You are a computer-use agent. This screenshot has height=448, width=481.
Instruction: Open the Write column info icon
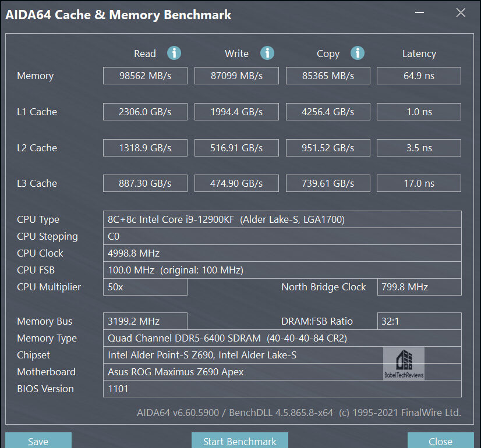coord(267,53)
